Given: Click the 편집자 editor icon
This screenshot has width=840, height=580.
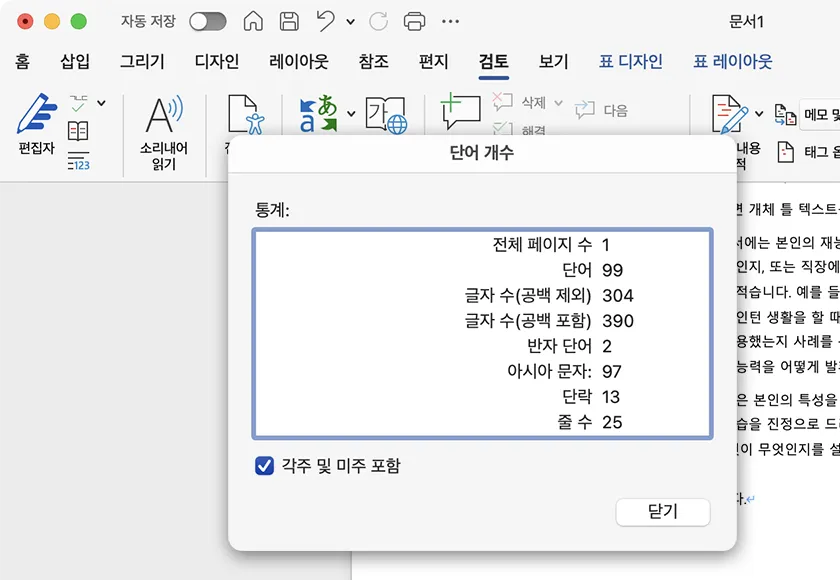Looking at the screenshot, I should coord(36,114).
